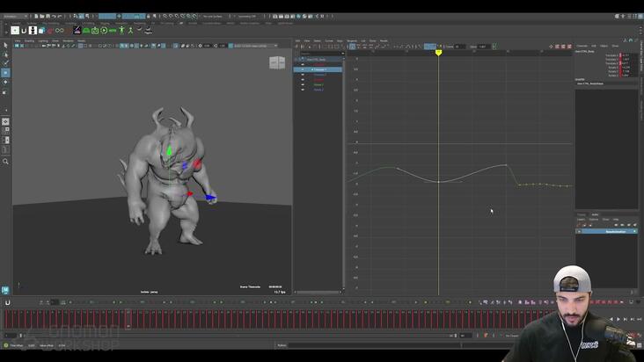The width and height of the screenshot is (644, 362).
Task: Toggle visibility eye of selected Translate curve
Action: pyautogui.click(x=303, y=69)
